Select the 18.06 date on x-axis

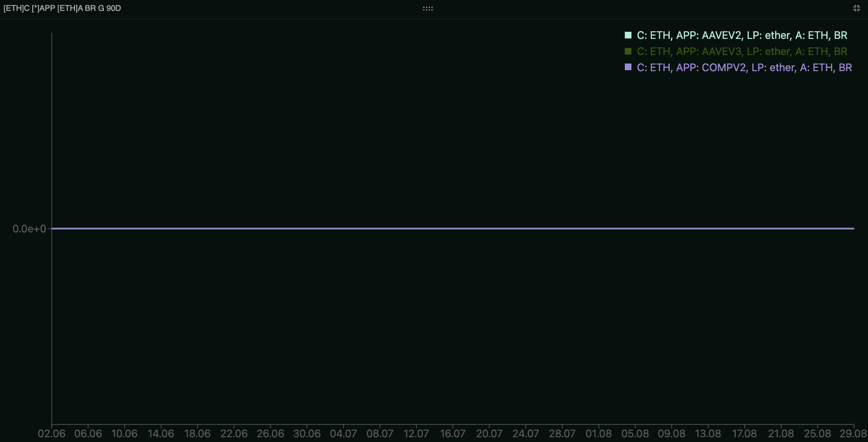[197, 433]
